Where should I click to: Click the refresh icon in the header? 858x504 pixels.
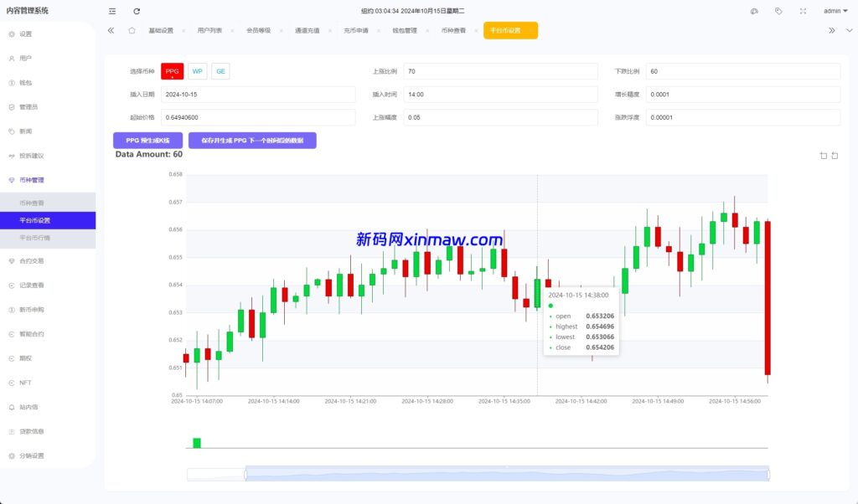click(x=137, y=11)
